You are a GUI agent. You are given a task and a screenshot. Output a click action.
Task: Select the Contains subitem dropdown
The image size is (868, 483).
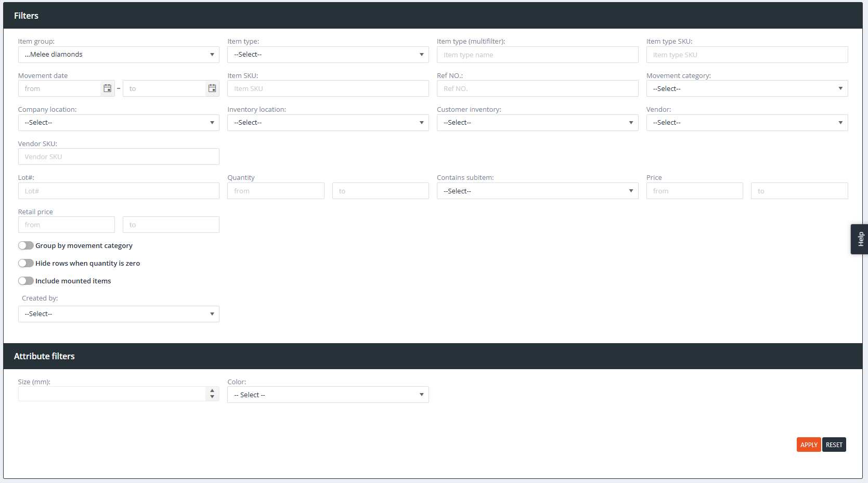[x=537, y=191]
